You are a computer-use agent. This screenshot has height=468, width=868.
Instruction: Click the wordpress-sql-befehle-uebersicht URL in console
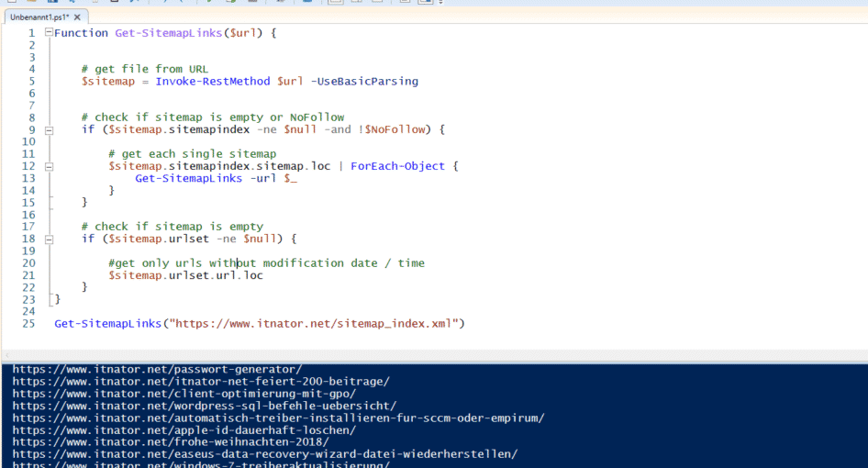(x=204, y=406)
